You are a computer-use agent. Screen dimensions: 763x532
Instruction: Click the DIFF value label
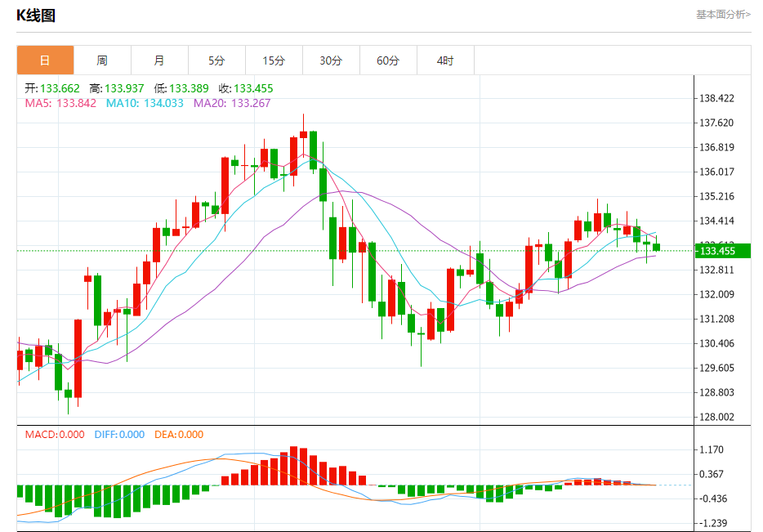[119, 435]
